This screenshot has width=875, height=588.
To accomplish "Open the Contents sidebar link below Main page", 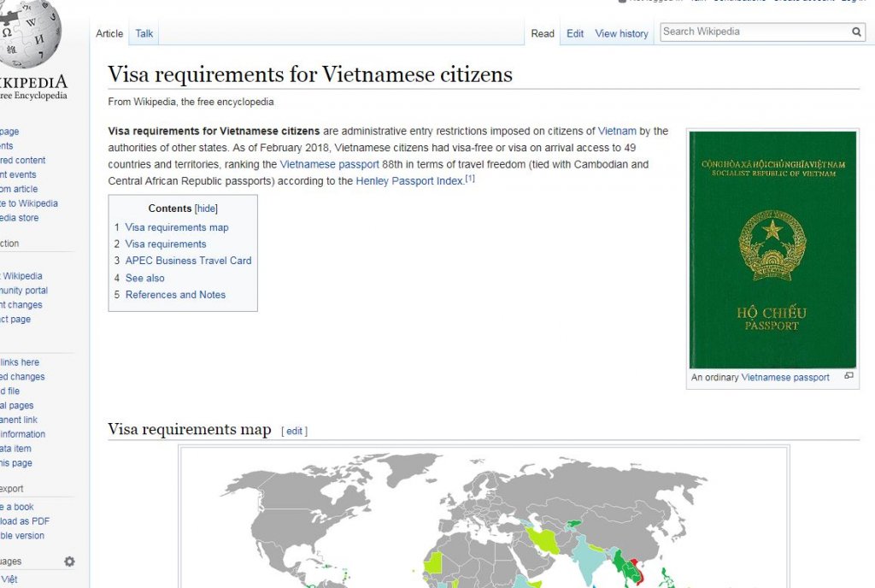I will coord(7,146).
